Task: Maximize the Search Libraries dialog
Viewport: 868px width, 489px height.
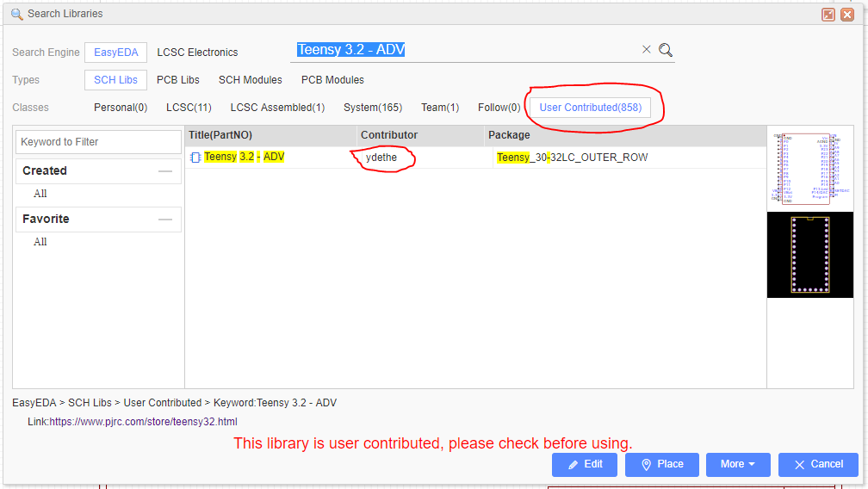Action: (x=828, y=15)
